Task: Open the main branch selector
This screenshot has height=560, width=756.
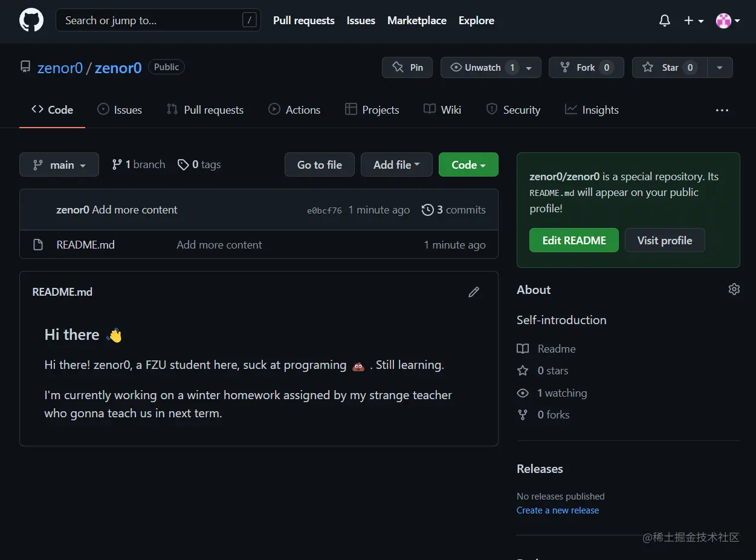Action: click(x=59, y=164)
